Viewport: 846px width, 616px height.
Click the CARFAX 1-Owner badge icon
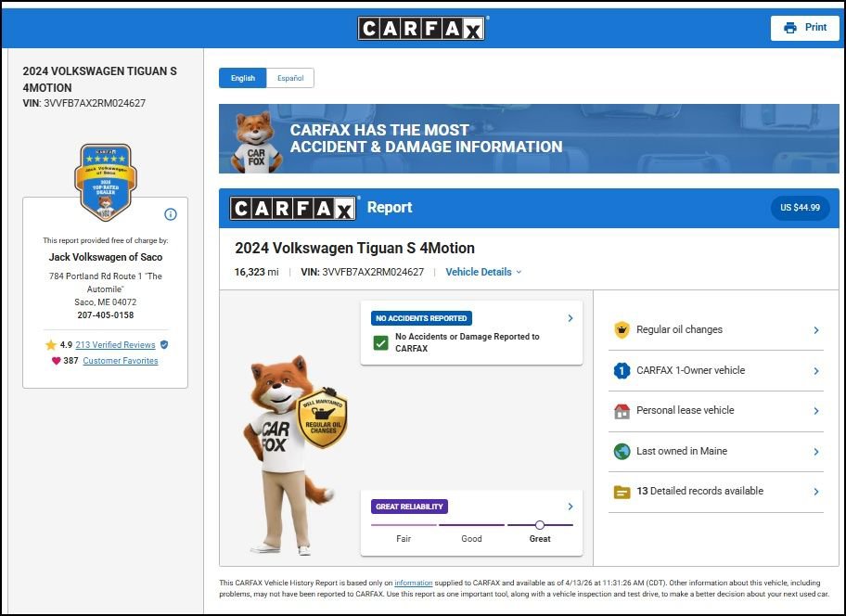[x=622, y=370]
